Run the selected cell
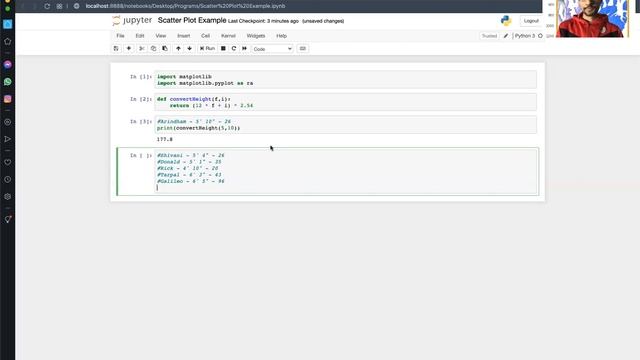640x360 pixels. pos(207,49)
